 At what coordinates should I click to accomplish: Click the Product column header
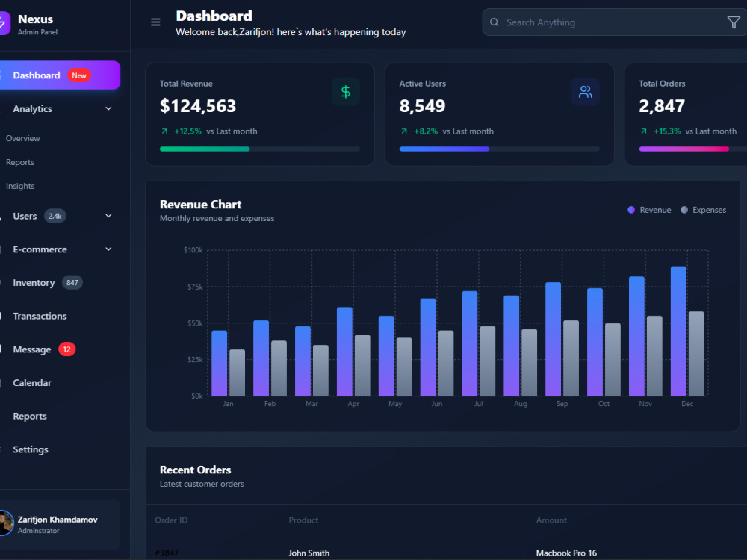[303, 520]
